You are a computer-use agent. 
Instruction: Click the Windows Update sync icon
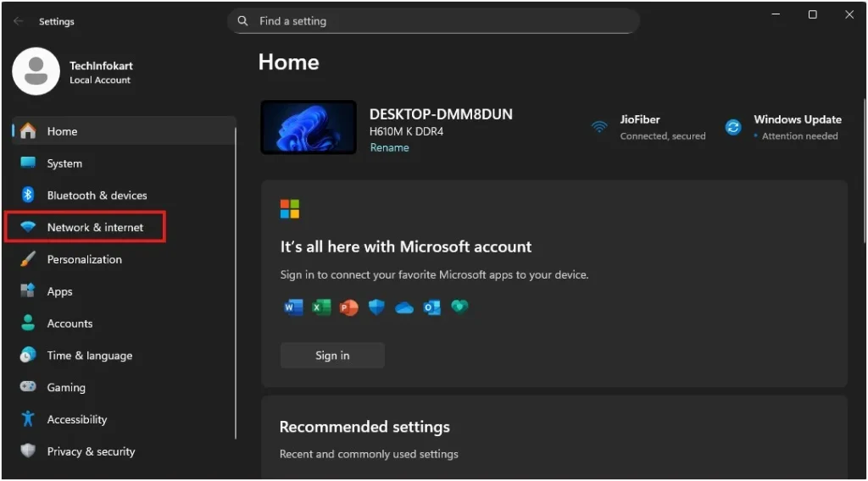pyautogui.click(x=733, y=127)
